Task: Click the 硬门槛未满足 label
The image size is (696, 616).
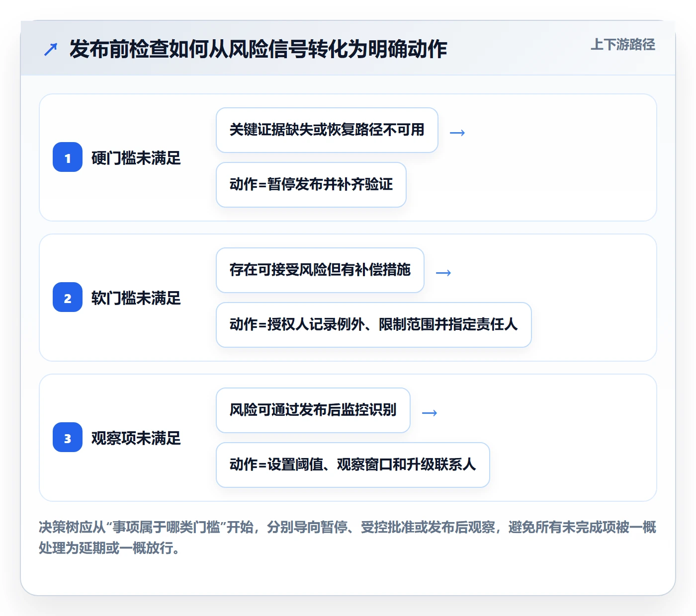Action: (x=136, y=158)
